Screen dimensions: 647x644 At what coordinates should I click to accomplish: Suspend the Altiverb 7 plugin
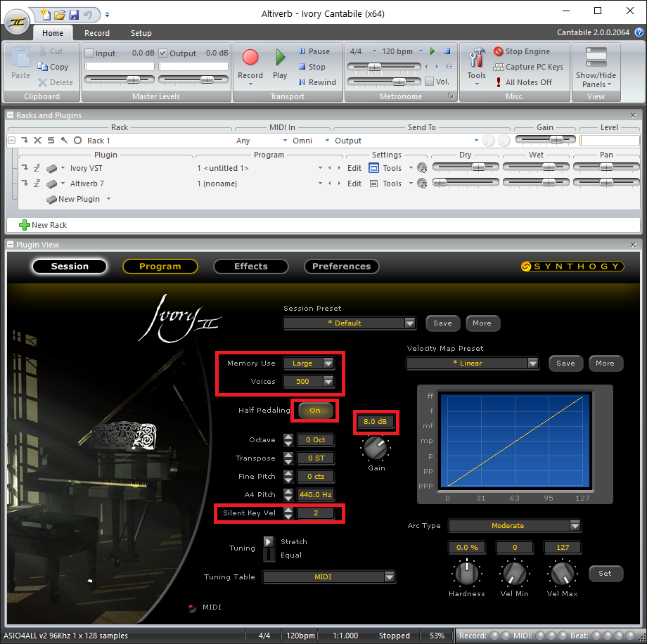(x=37, y=183)
